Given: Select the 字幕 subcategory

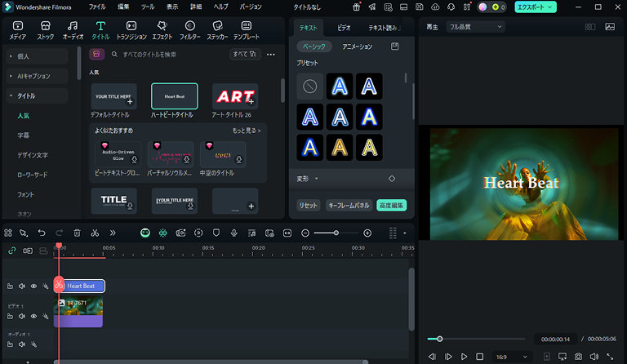Looking at the screenshot, I should (23, 135).
